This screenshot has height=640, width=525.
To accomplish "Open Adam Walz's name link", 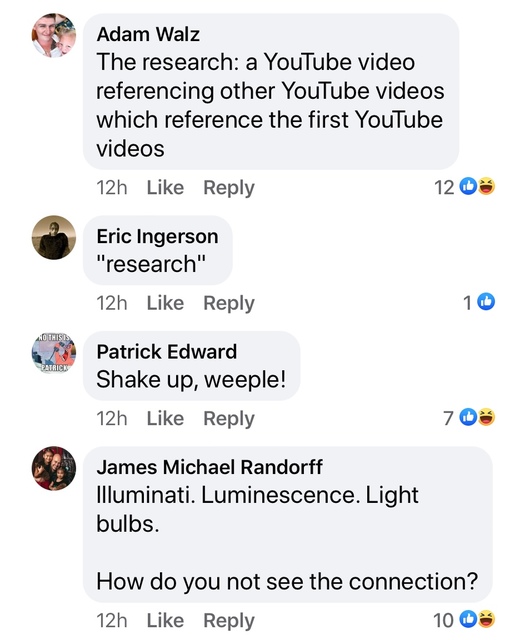I will (148, 34).
